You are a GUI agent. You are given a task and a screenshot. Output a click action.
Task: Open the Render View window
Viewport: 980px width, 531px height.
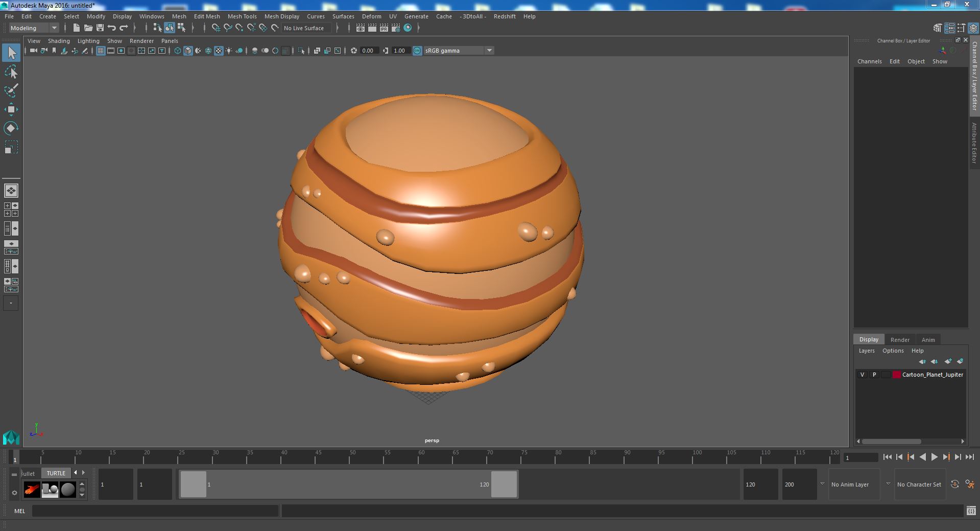coord(361,28)
